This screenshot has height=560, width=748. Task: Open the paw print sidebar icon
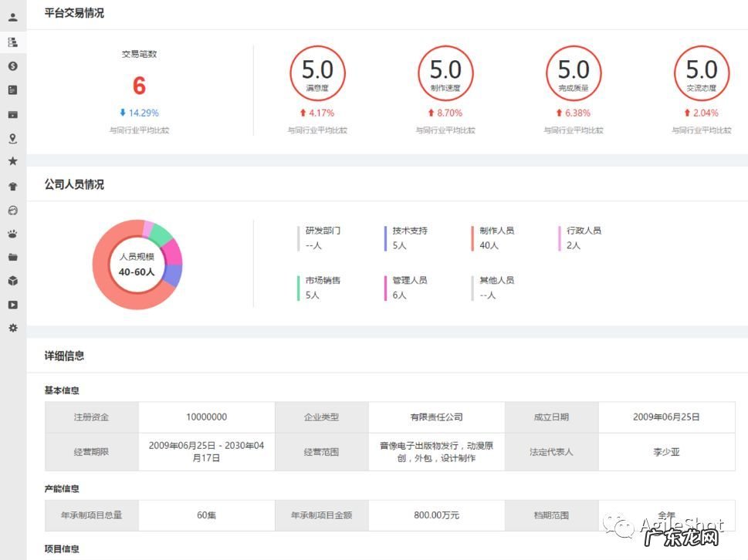pyautogui.click(x=12, y=234)
